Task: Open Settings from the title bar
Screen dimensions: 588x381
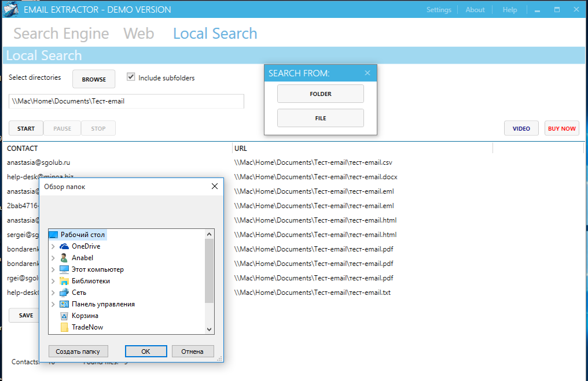Action: 439,10
